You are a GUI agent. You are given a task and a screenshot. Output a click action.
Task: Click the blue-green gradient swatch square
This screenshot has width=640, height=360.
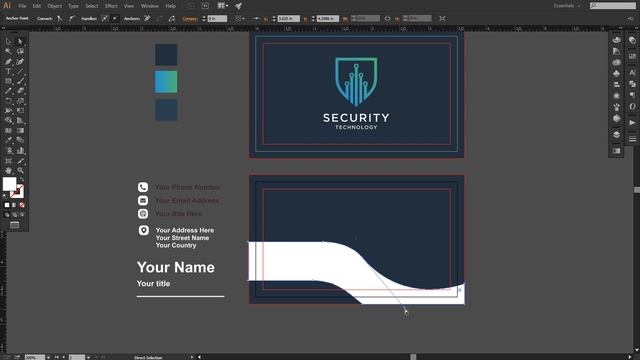[166, 82]
